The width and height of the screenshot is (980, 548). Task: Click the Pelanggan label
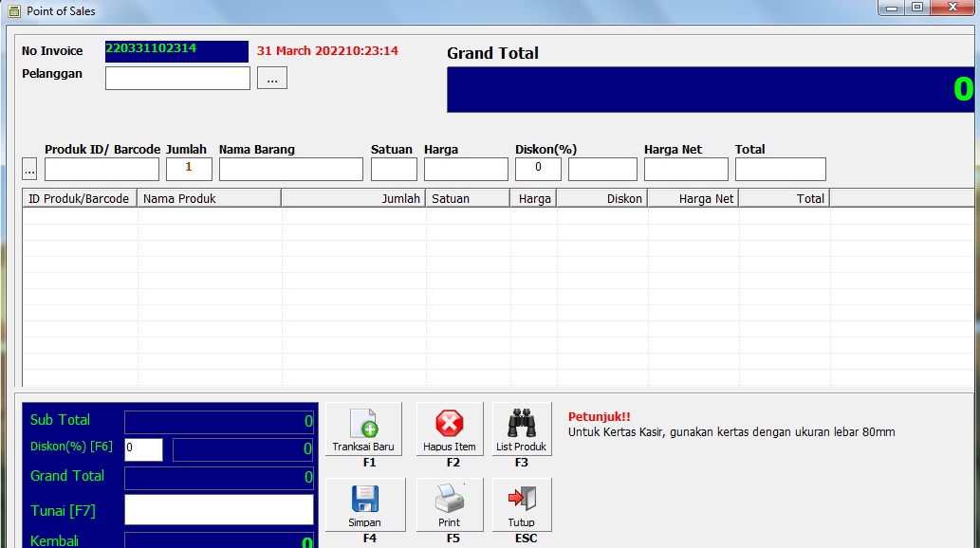click(52, 74)
